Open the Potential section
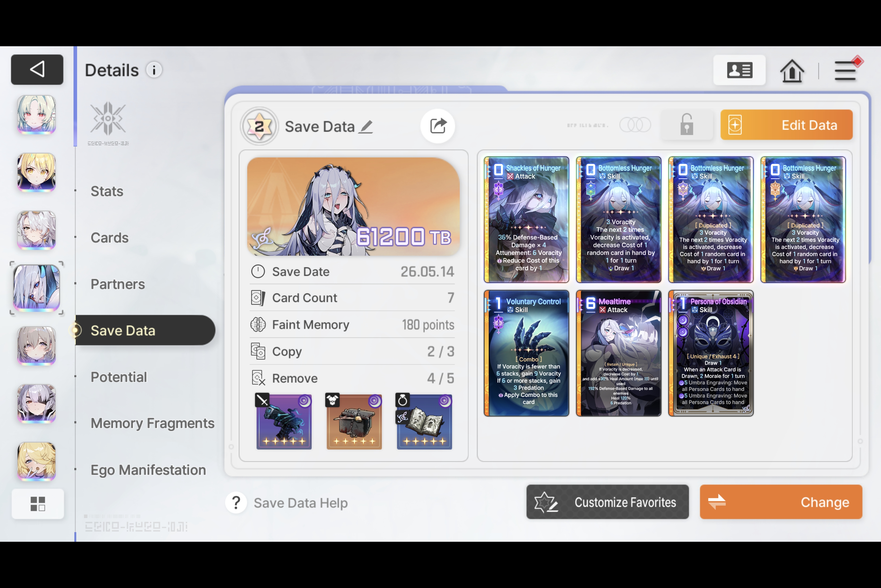Viewport: 881px width, 588px height. pos(118,377)
